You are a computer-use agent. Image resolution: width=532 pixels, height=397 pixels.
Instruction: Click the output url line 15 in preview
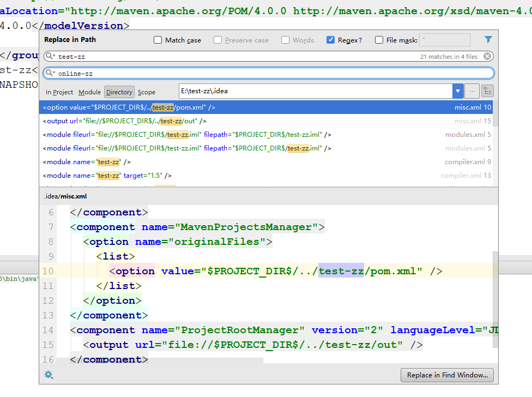point(253,345)
